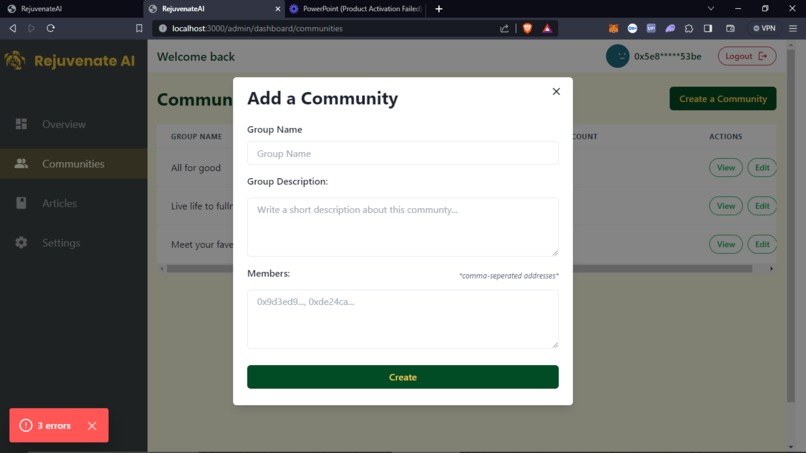Open a new browser tab
This screenshot has height=453, width=806.
438,9
